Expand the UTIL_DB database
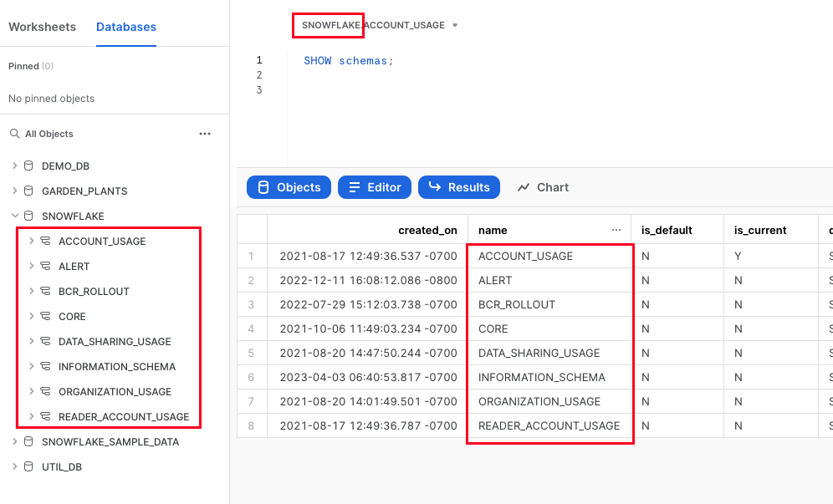The width and height of the screenshot is (833, 504). tap(15, 466)
